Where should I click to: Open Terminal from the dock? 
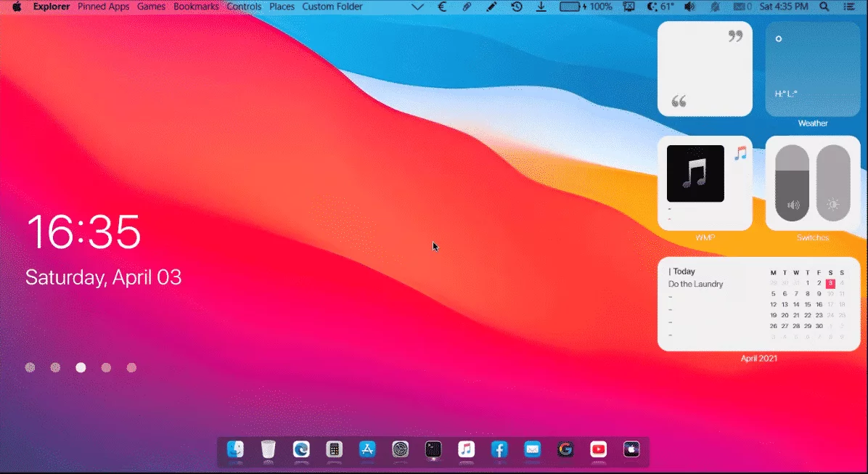(433, 450)
